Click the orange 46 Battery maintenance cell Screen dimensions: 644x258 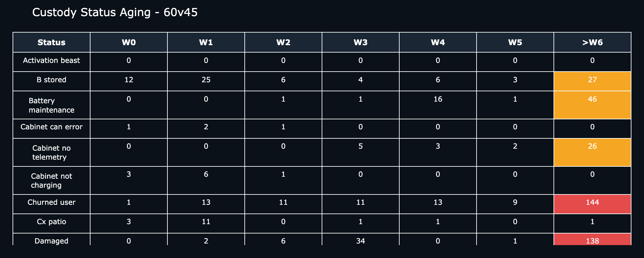tap(592, 105)
